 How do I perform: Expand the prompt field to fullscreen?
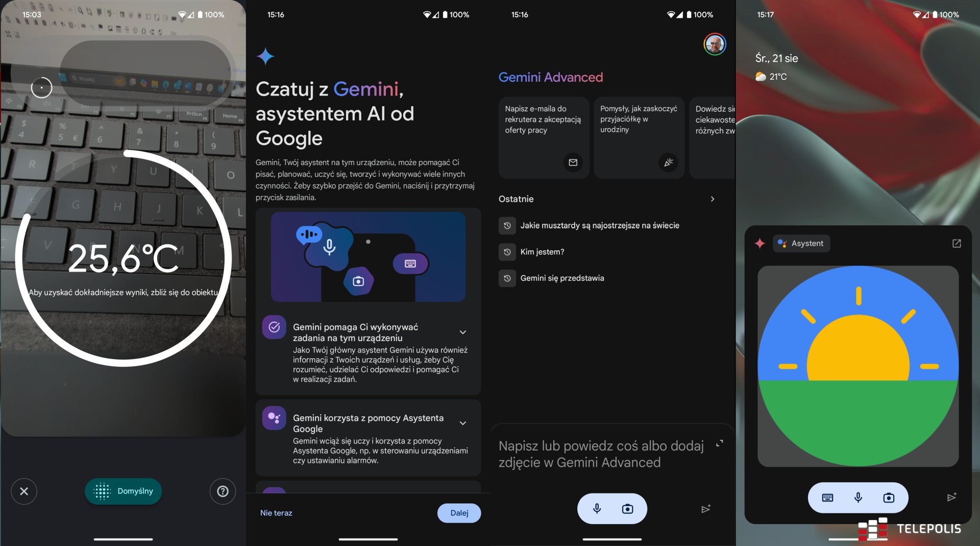click(x=719, y=443)
